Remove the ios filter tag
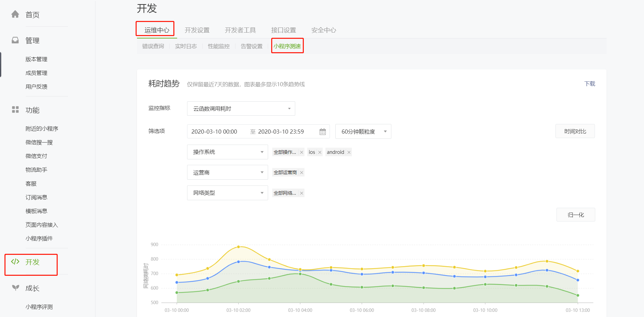644x317 pixels. (x=320, y=152)
